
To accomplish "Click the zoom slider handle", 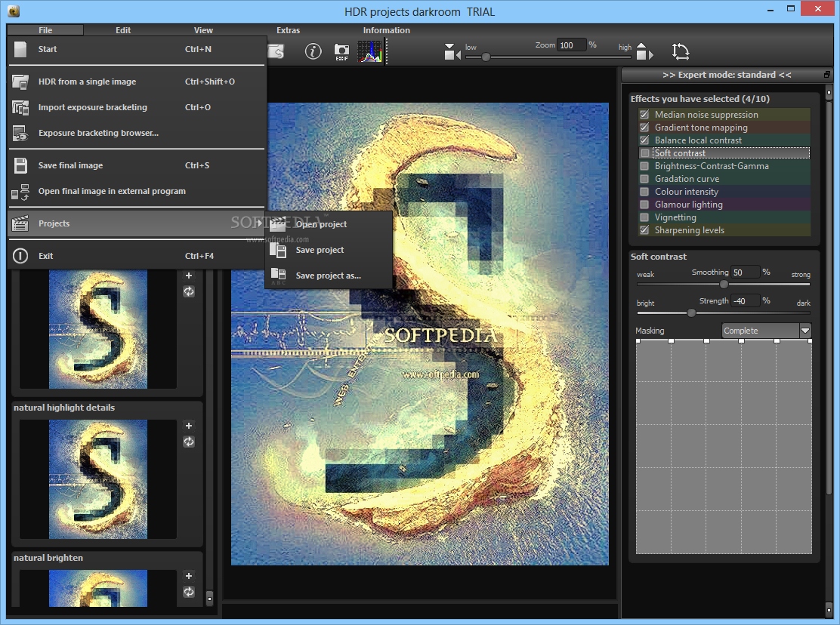I will coord(486,57).
